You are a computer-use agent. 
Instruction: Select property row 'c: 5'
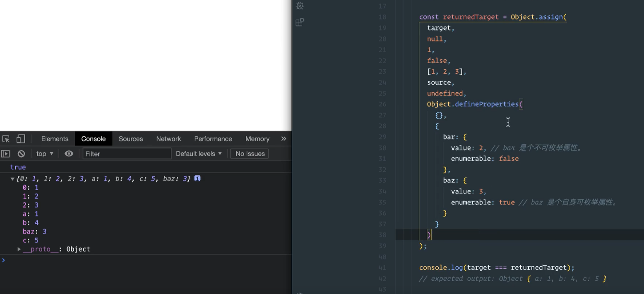tap(31, 240)
